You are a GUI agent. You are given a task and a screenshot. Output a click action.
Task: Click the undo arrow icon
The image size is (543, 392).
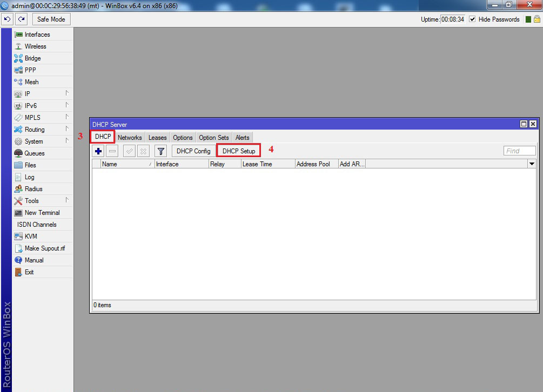[7, 19]
